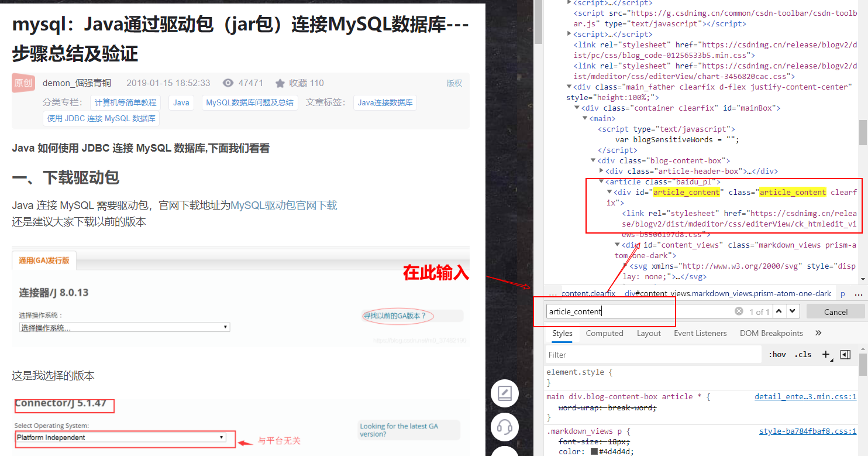868x456 pixels.
Task: Open MySQL数据库问题及总结 category tag
Action: [x=250, y=102]
